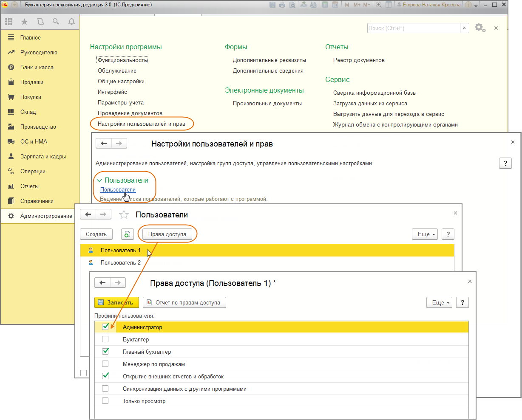522x420 pixels.
Task: Open notifications bell icon
Action: pyautogui.click(x=71, y=21)
